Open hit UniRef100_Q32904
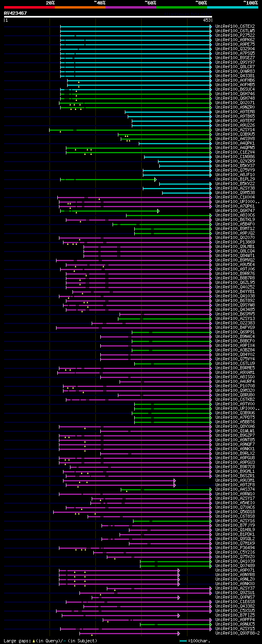262x644 pixels. coord(235,49)
